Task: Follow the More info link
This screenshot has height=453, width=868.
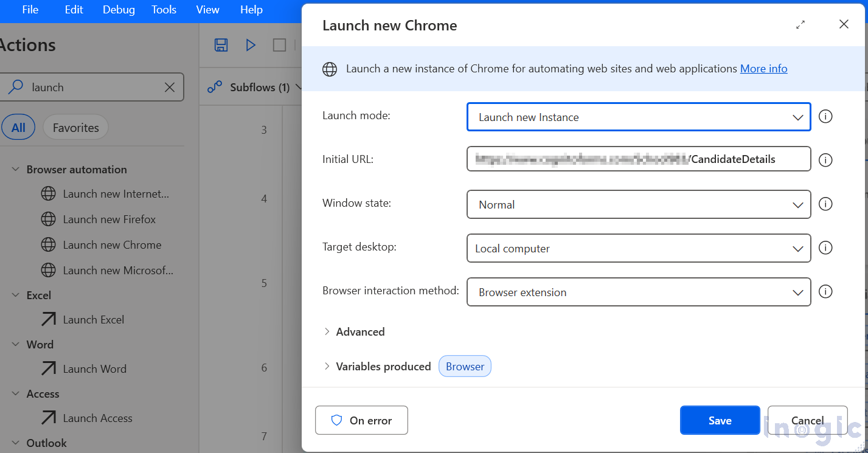Action: pos(763,68)
